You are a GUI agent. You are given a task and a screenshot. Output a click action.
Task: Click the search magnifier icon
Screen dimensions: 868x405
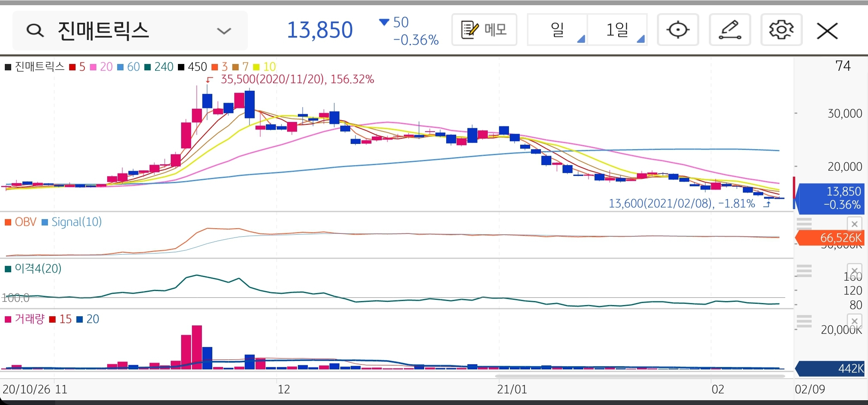point(35,30)
